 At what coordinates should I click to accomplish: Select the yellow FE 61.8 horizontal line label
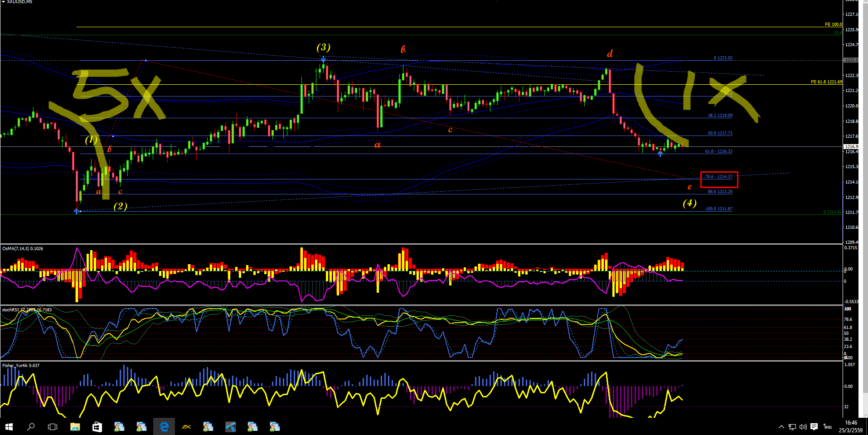(x=826, y=82)
